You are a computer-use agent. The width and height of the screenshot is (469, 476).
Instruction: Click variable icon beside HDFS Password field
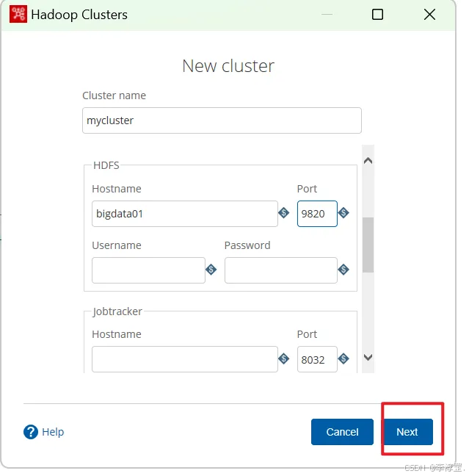click(343, 270)
